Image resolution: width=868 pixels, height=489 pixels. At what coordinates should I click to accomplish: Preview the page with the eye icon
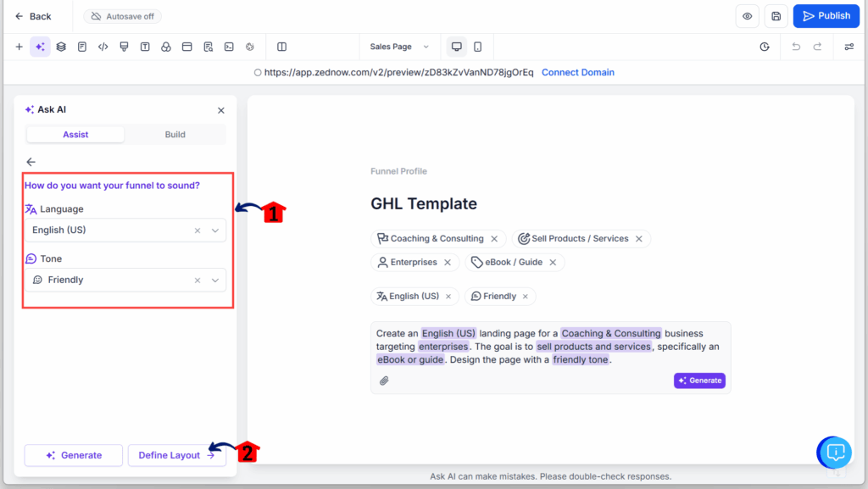click(x=747, y=15)
